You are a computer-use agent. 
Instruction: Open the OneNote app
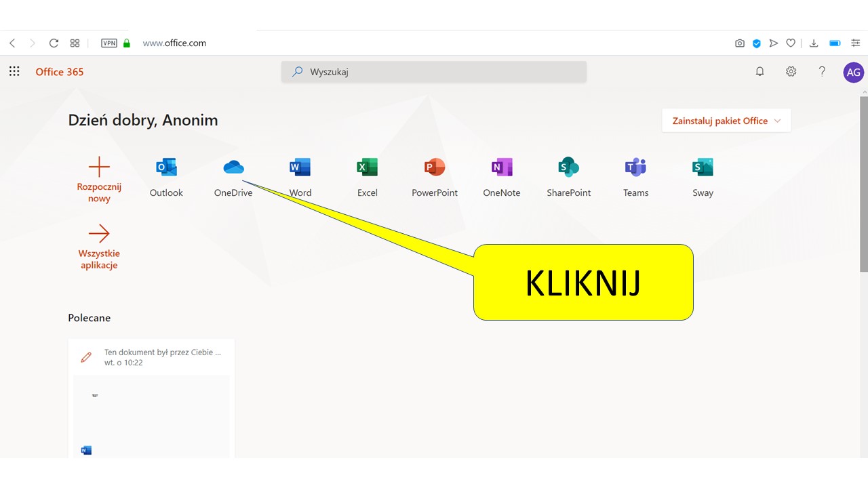click(x=501, y=178)
